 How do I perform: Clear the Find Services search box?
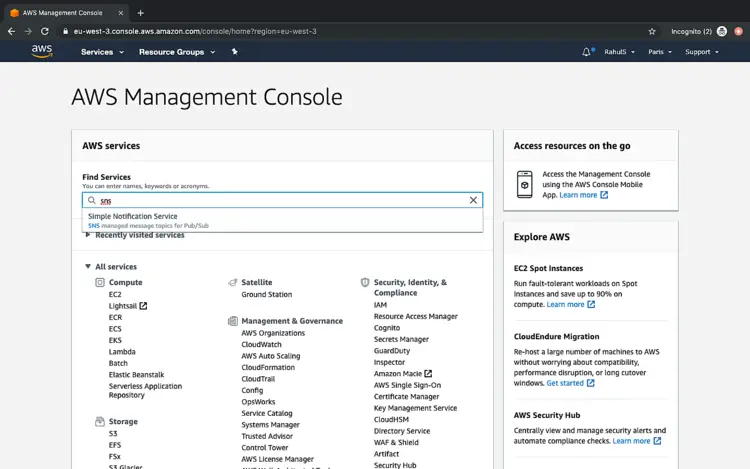point(473,200)
